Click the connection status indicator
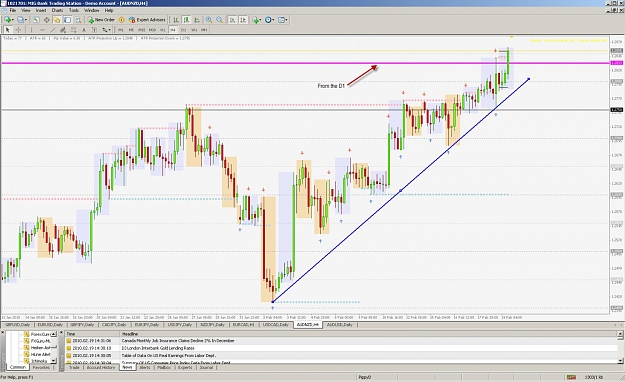This screenshot has width=625, height=382. tap(571, 377)
